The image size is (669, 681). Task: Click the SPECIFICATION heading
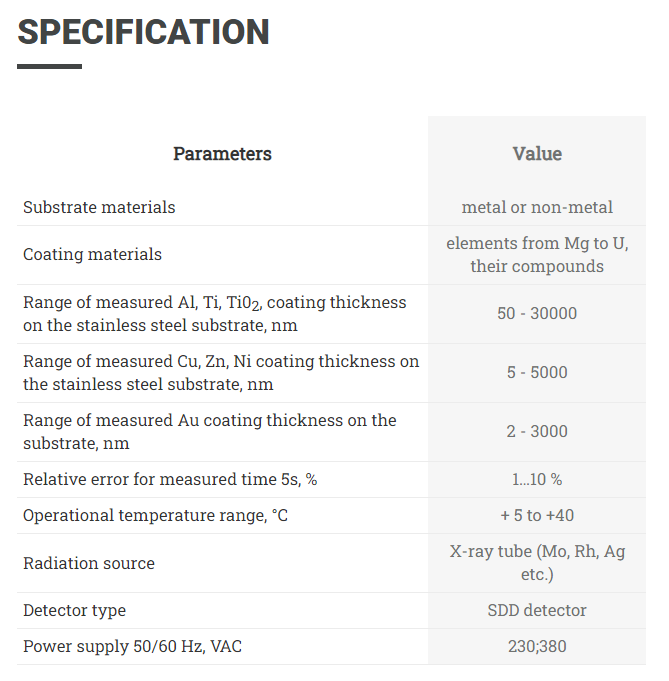(x=143, y=32)
